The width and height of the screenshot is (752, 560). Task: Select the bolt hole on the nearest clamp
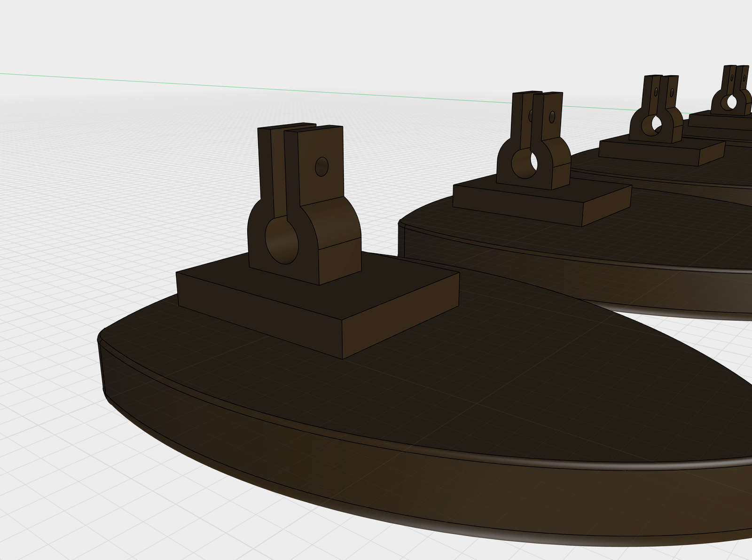(321, 166)
